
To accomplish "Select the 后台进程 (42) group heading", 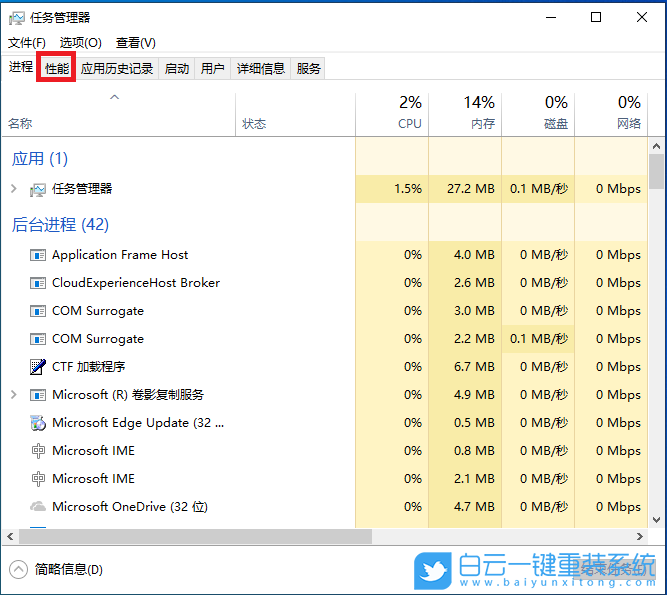I will (x=60, y=225).
